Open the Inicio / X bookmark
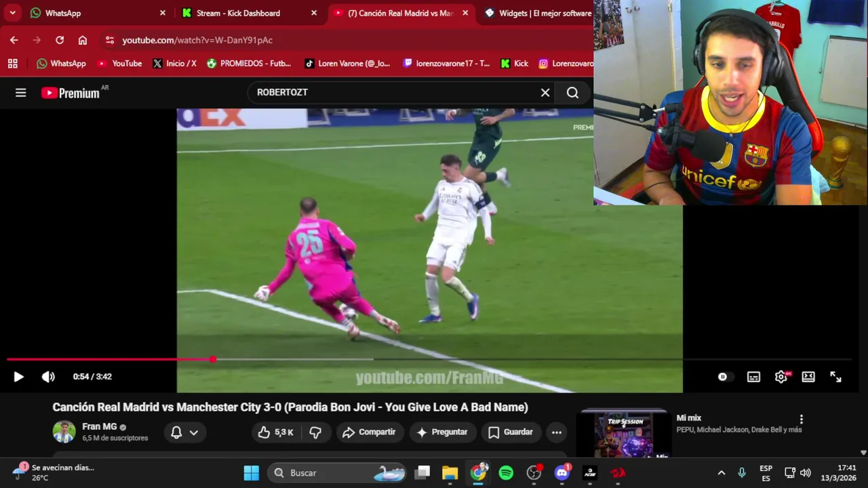Image resolution: width=868 pixels, height=488 pixels. click(174, 63)
